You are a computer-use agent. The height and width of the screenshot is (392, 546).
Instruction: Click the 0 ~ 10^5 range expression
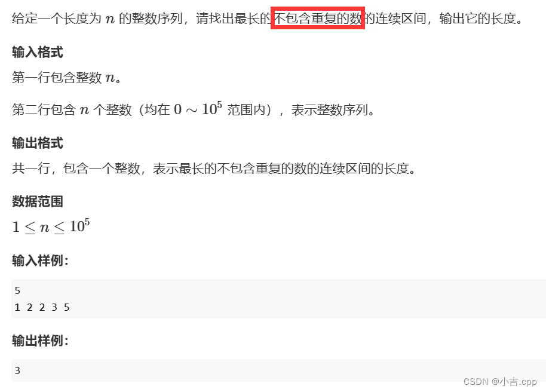pos(198,109)
